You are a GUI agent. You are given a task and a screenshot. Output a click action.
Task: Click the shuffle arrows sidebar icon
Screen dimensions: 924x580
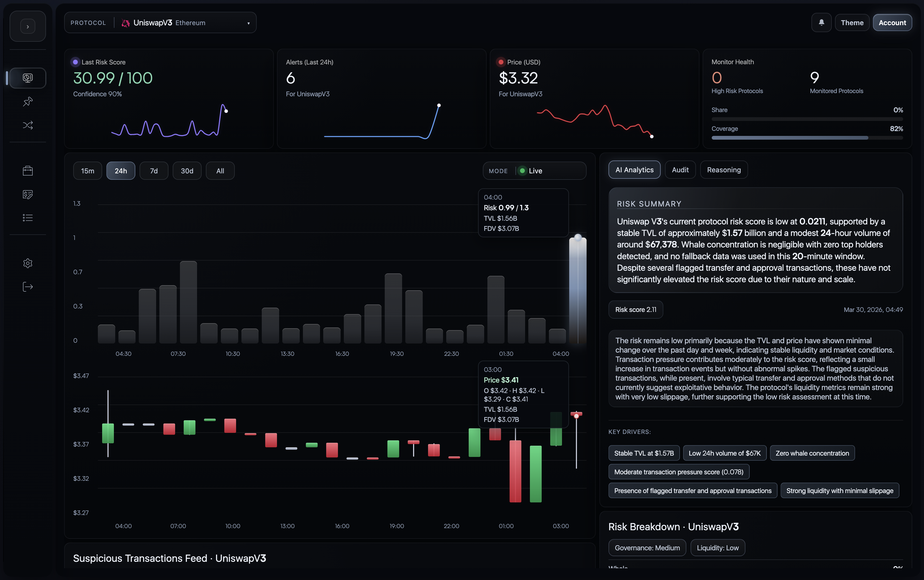(28, 125)
